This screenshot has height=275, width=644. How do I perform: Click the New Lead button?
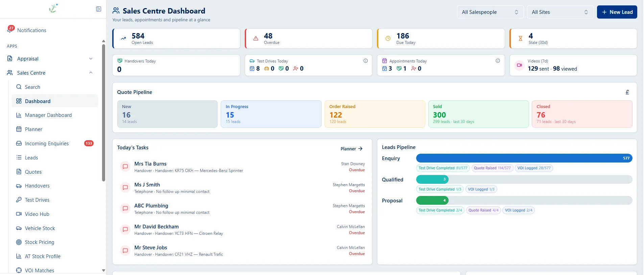point(617,12)
